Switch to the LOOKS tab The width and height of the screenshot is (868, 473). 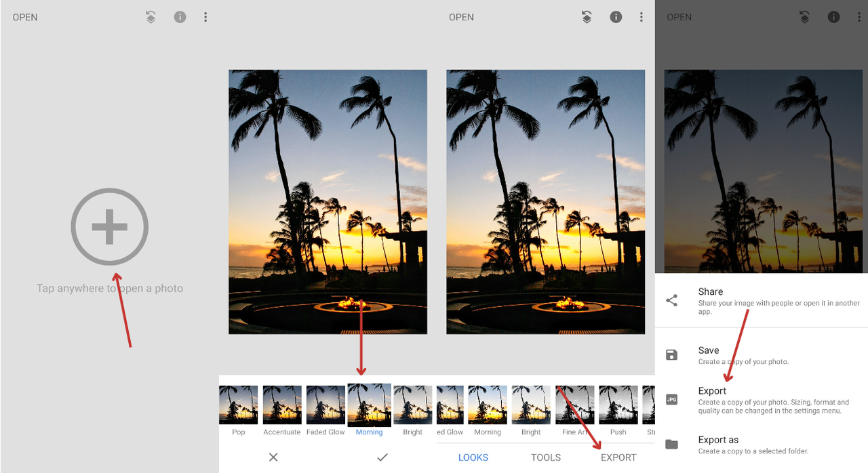click(473, 457)
